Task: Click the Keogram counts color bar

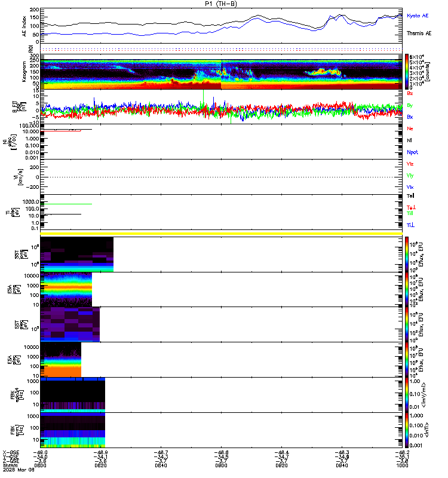Action: pos(407,72)
